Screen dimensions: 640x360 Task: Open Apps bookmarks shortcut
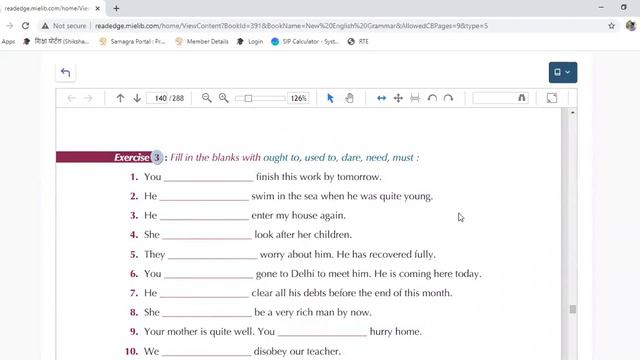point(8,42)
